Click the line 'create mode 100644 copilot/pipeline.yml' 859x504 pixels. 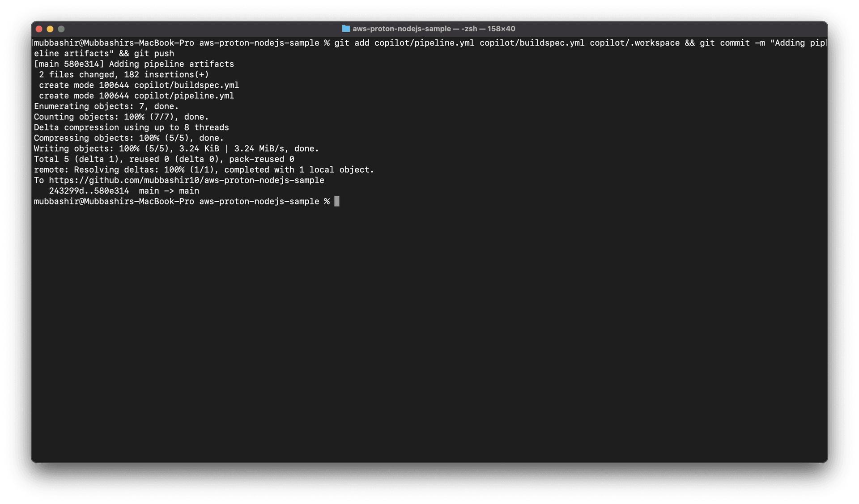point(136,96)
